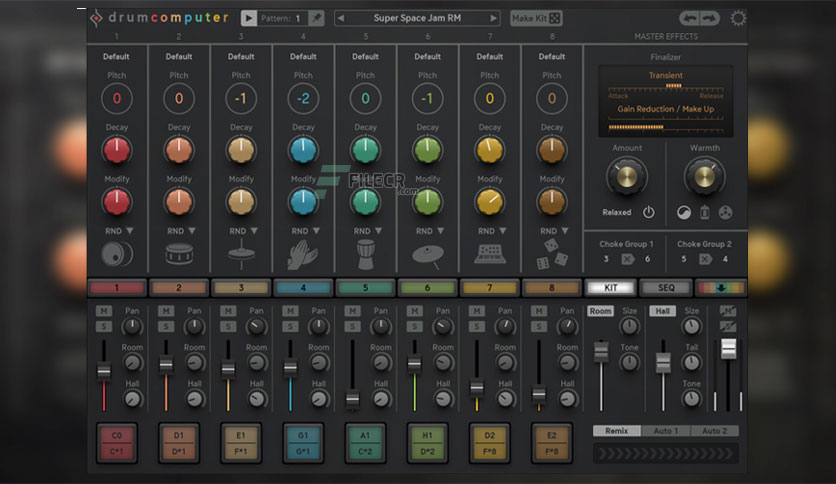This screenshot has width=836, height=484.
Task: Mute channel 6
Action: pos(414,311)
